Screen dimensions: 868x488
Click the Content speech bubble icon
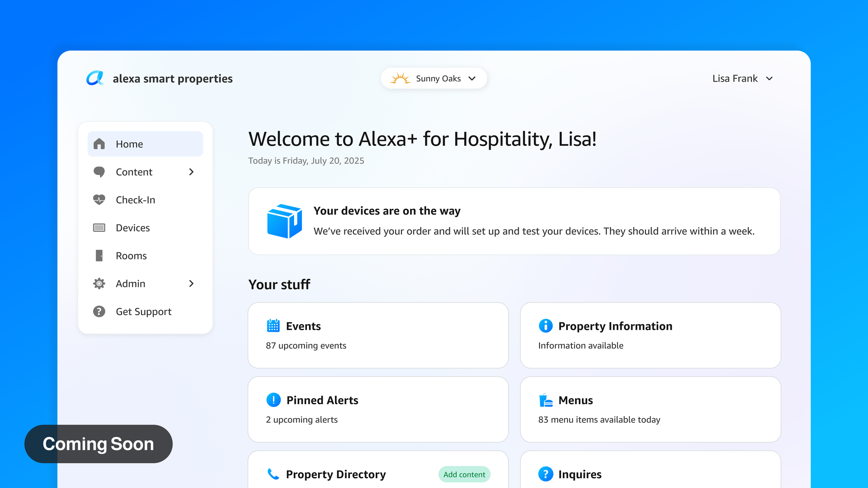point(99,172)
